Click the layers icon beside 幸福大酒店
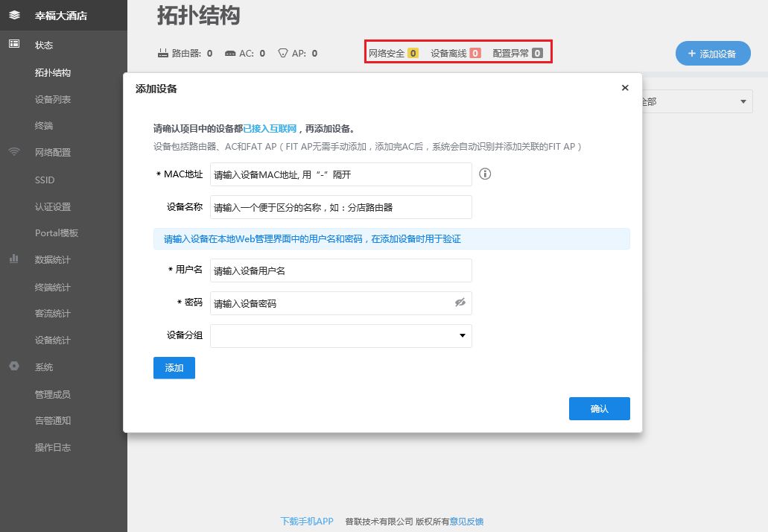 [14, 15]
